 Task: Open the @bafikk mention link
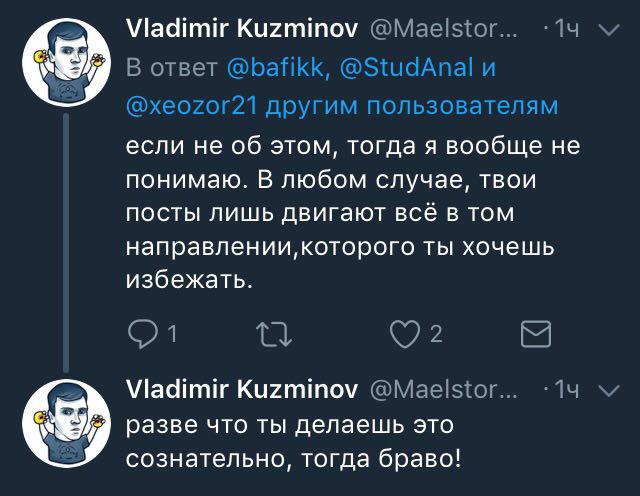[x=277, y=67]
